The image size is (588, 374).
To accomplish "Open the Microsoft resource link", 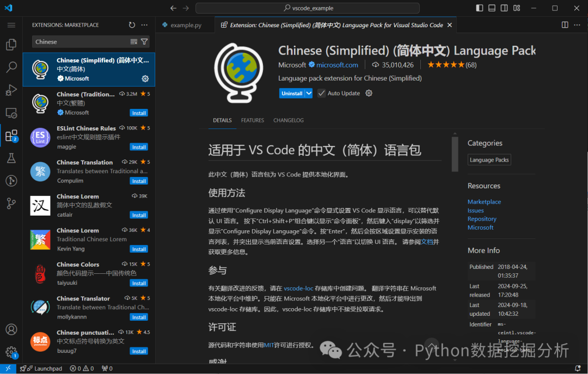I will point(480,228).
